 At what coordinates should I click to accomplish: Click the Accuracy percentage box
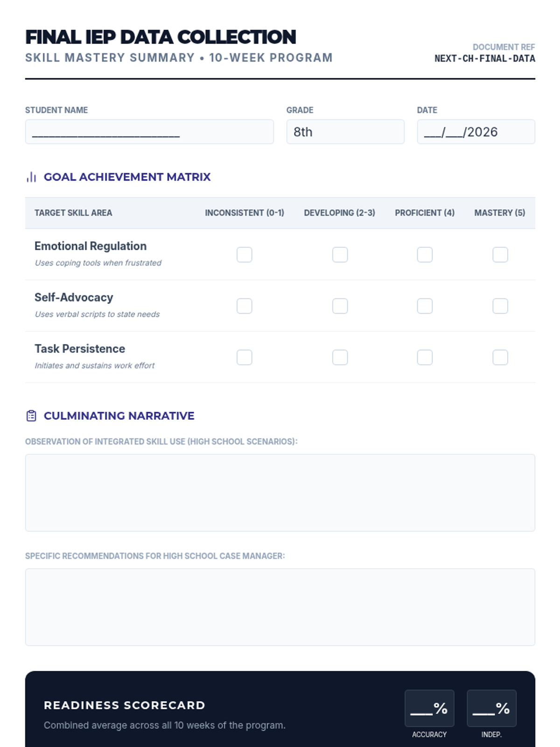429,708
